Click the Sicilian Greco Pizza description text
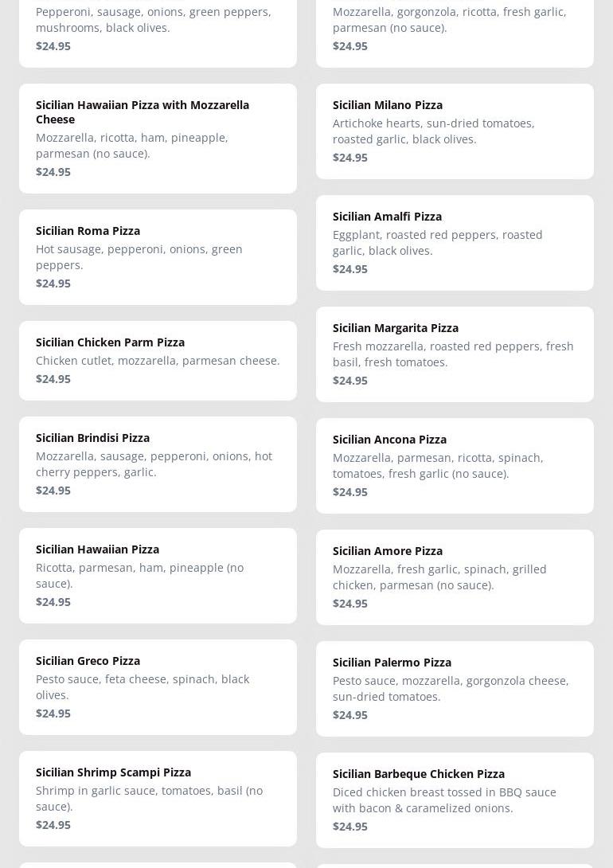Image resolution: width=613 pixels, height=868 pixels. click(x=143, y=686)
